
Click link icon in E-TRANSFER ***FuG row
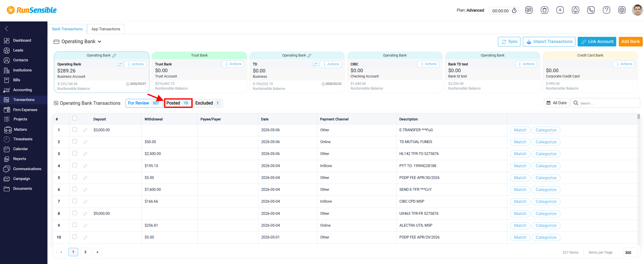click(x=85, y=130)
